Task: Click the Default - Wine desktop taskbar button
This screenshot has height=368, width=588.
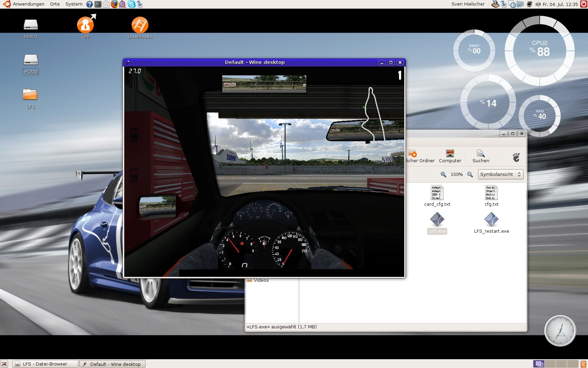Action: coord(112,364)
